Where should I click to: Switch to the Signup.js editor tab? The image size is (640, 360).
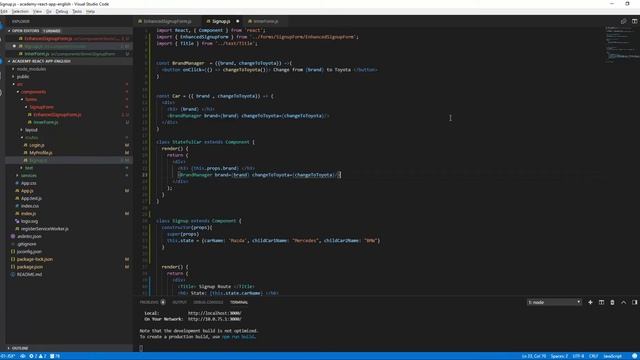pyautogui.click(x=221, y=21)
